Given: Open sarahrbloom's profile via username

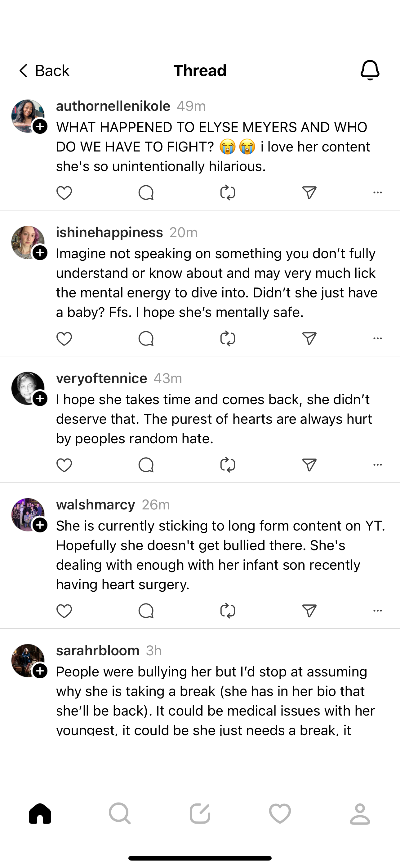Looking at the screenshot, I should (x=98, y=651).
